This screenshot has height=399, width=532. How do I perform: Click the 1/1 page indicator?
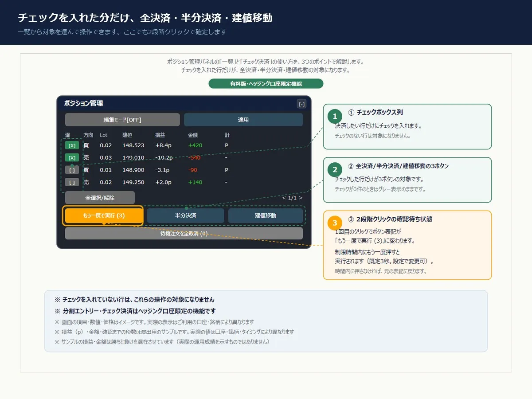[x=292, y=198]
